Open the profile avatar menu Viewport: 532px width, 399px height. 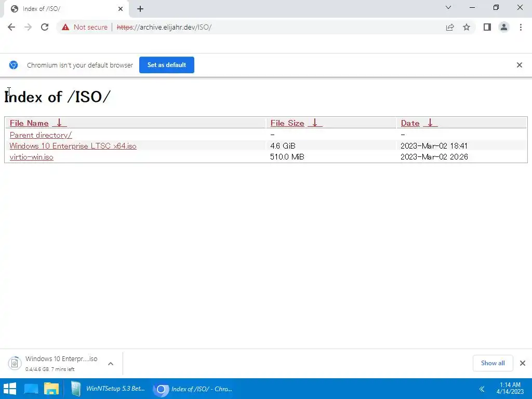pos(504,27)
